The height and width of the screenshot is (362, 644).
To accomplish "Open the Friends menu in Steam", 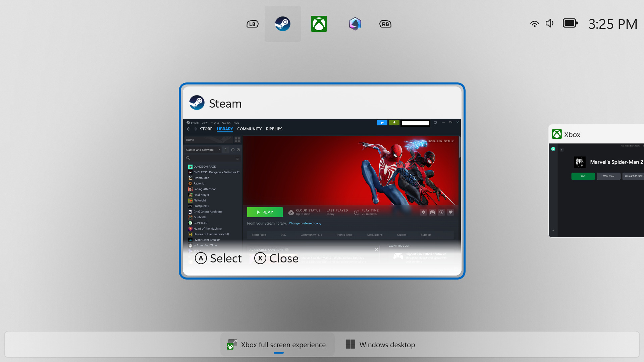I will click(215, 123).
